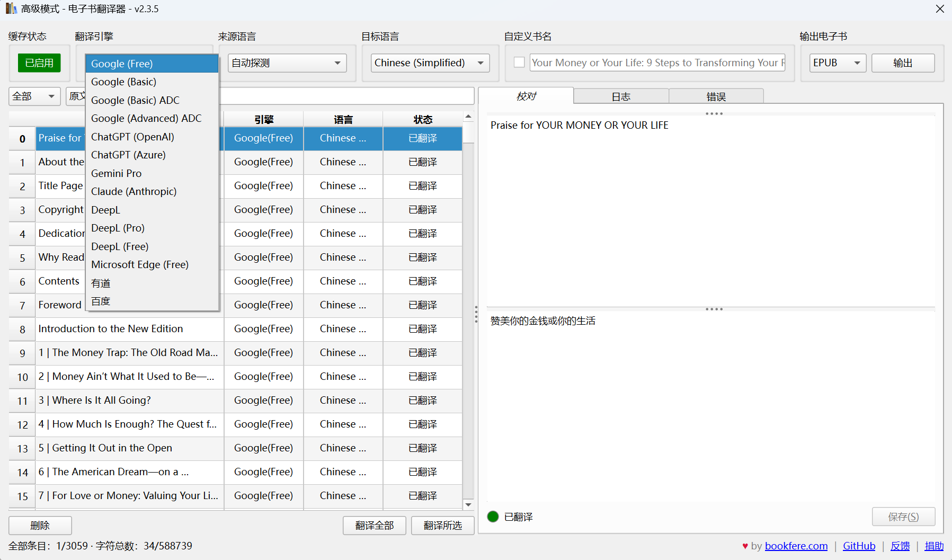
Task: Enable the custom book title checkbox
Action: pyautogui.click(x=519, y=63)
